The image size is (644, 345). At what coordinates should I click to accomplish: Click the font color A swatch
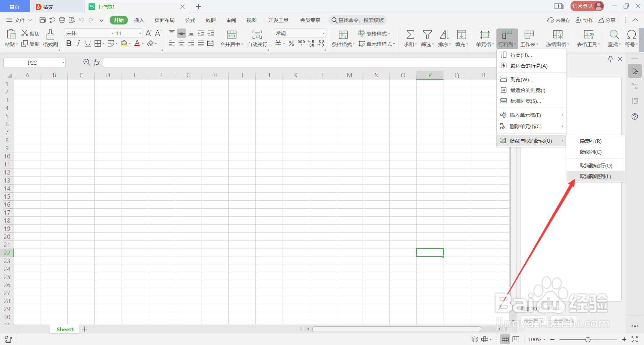[x=137, y=44]
